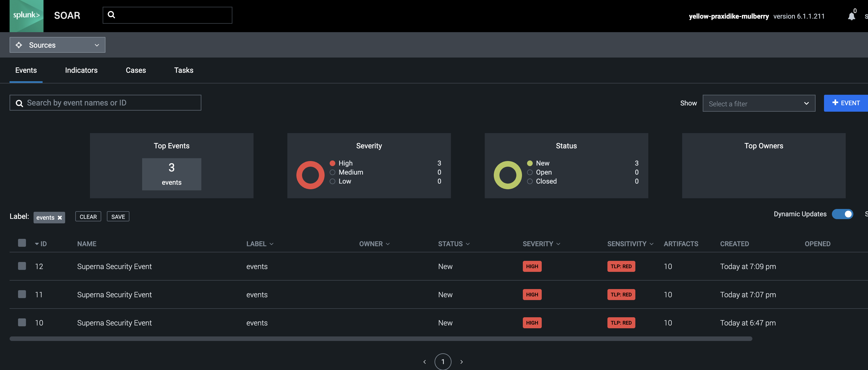Sort the table by Severity column
Image resolution: width=868 pixels, height=370 pixels.
click(541, 244)
